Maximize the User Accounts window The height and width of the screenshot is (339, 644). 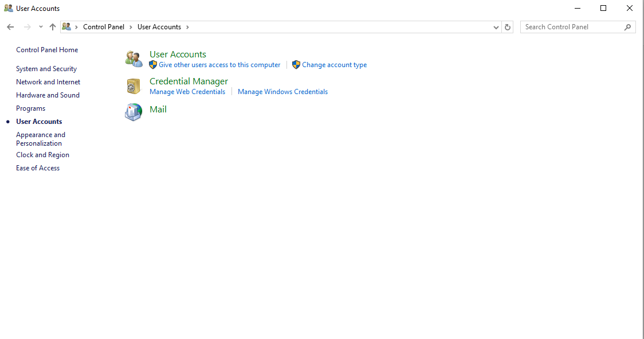[x=603, y=8]
